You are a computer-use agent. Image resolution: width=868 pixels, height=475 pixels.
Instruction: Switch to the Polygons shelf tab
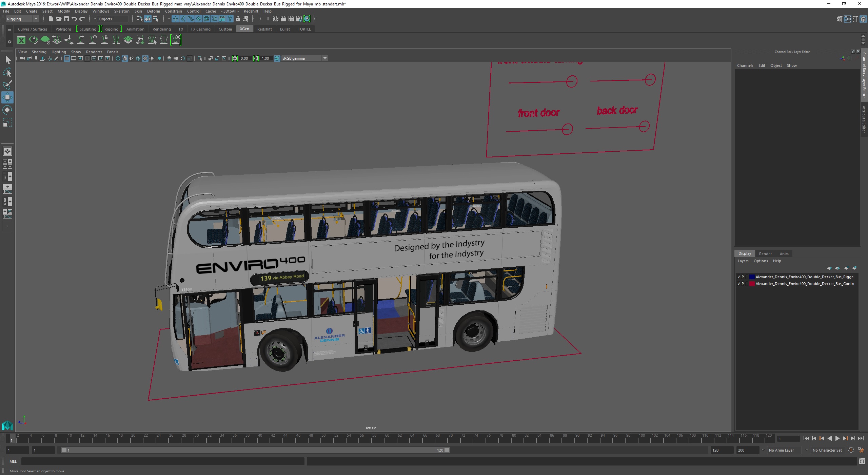63,29
